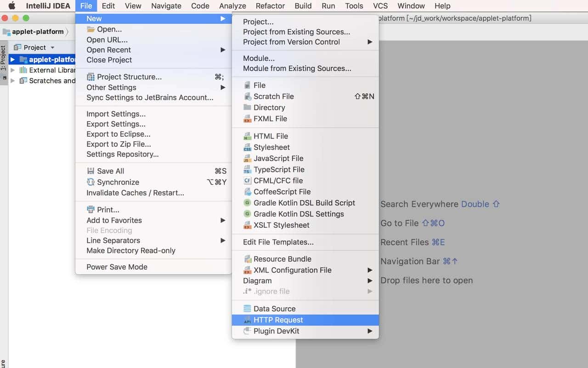Expand the Line Separators submenu arrow

[223, 240]
